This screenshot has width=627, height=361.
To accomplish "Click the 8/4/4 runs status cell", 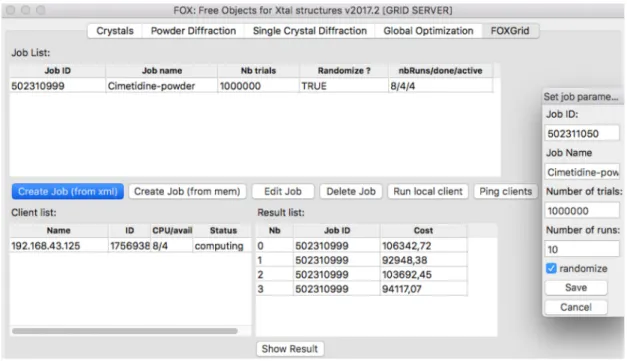I will coord(440,86).
